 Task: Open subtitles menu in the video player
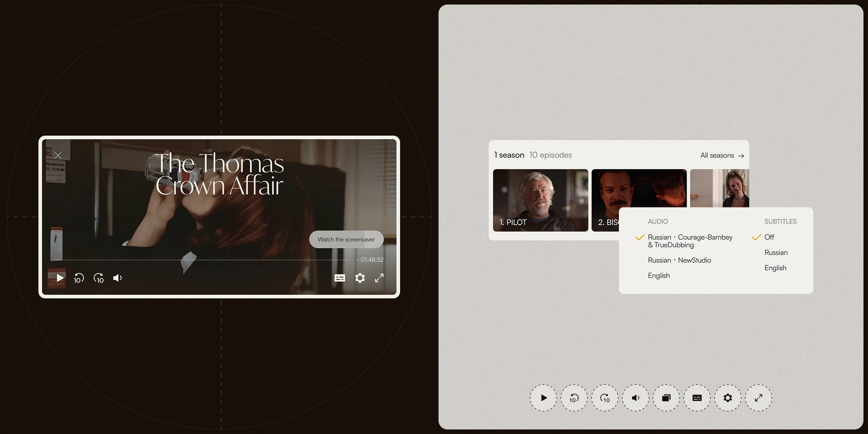pos(340,278)
